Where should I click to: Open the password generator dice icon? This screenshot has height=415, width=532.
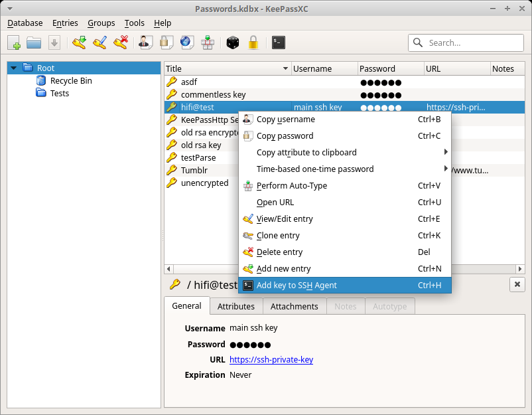(x=233, y=42)
